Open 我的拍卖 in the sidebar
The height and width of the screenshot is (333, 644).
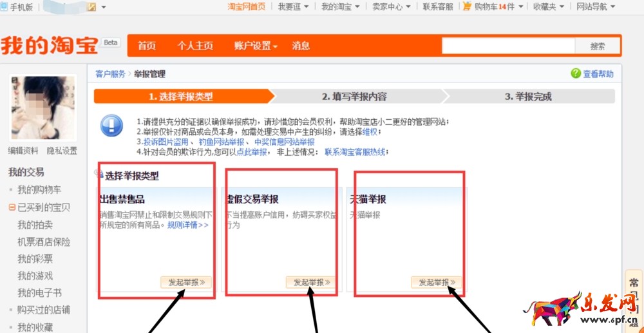point(35,225)
